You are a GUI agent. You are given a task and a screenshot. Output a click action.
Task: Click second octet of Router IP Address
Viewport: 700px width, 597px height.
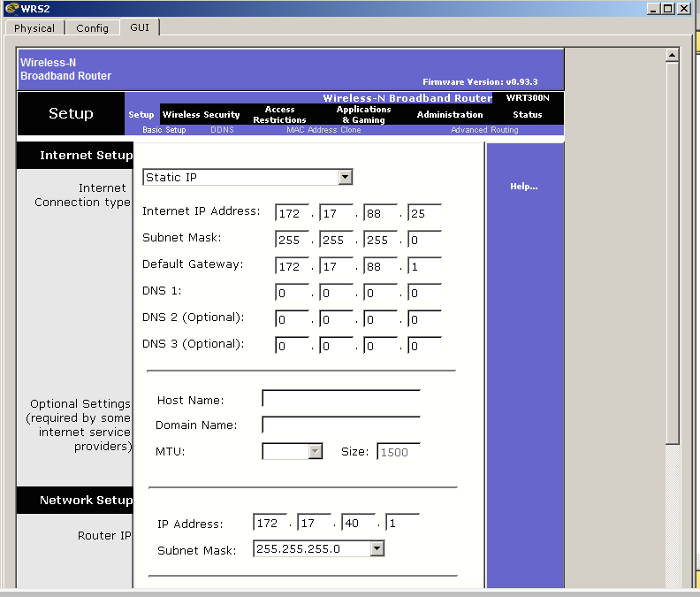pos(314,523)
